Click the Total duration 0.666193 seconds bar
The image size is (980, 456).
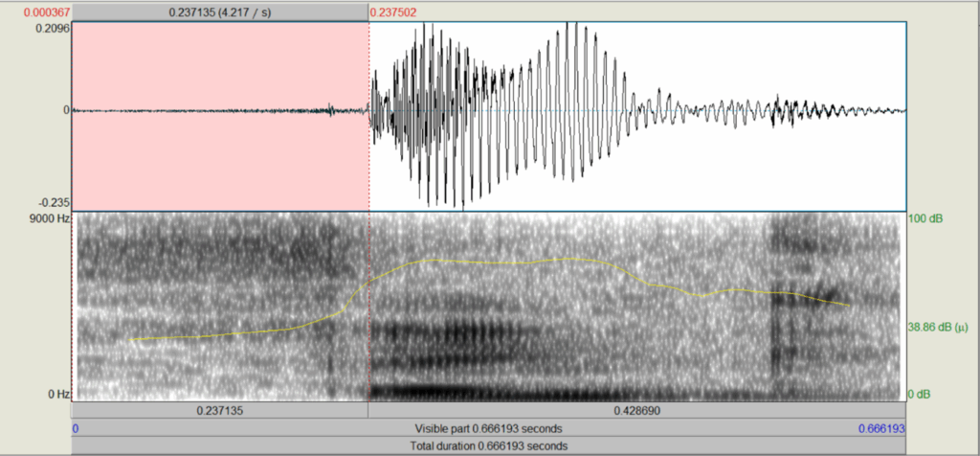point(488,445)
